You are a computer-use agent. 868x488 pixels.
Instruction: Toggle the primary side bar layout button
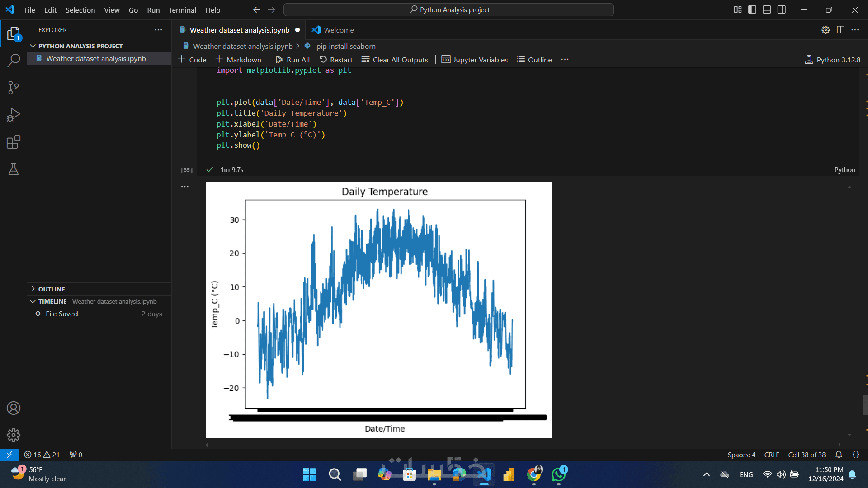[x=752, y=9]
